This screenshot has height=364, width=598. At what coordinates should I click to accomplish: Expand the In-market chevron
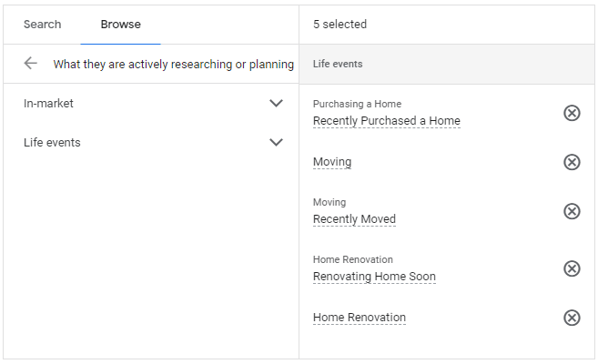(x=277, y=104)
